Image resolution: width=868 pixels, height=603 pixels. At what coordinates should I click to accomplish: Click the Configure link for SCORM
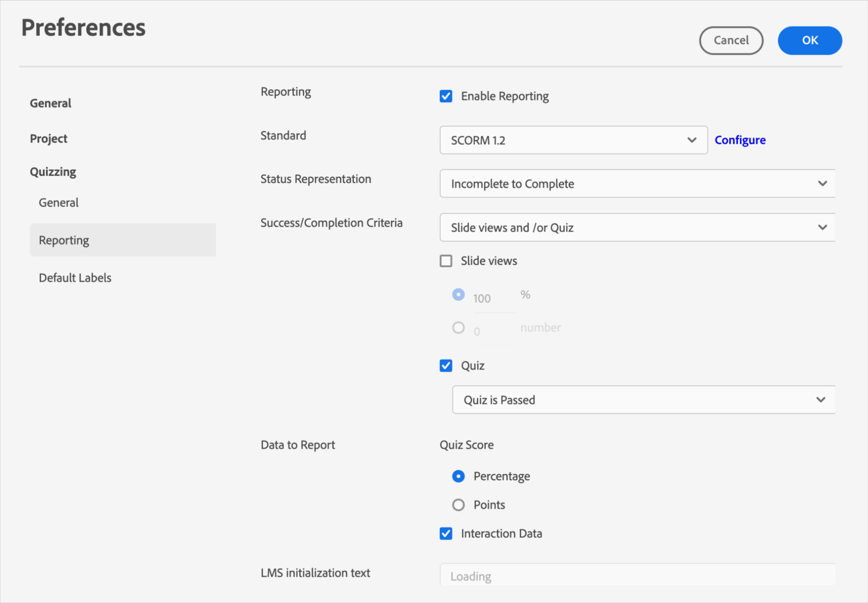point(741,138)
